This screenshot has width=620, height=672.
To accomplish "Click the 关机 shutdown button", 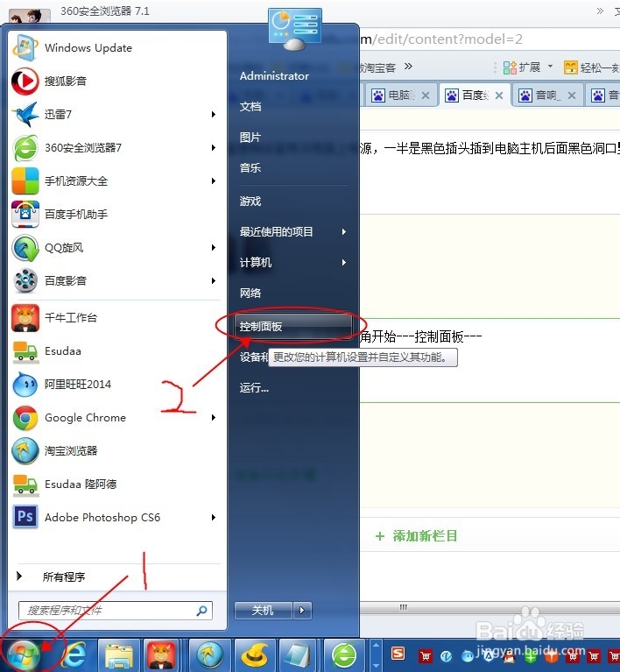I will point(263,611).
